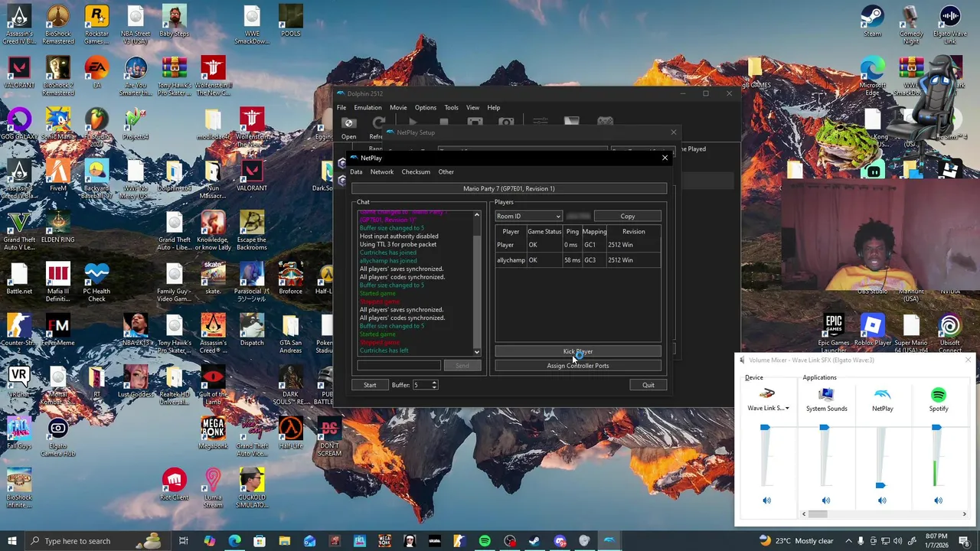Click the Start button in NetPlay
The height and width of the screenshot is (551, 980).
click(370, 385)
